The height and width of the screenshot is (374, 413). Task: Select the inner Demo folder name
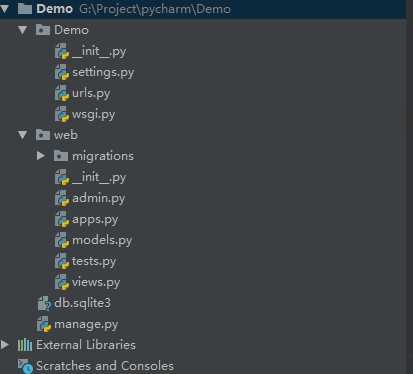(71, 30)
